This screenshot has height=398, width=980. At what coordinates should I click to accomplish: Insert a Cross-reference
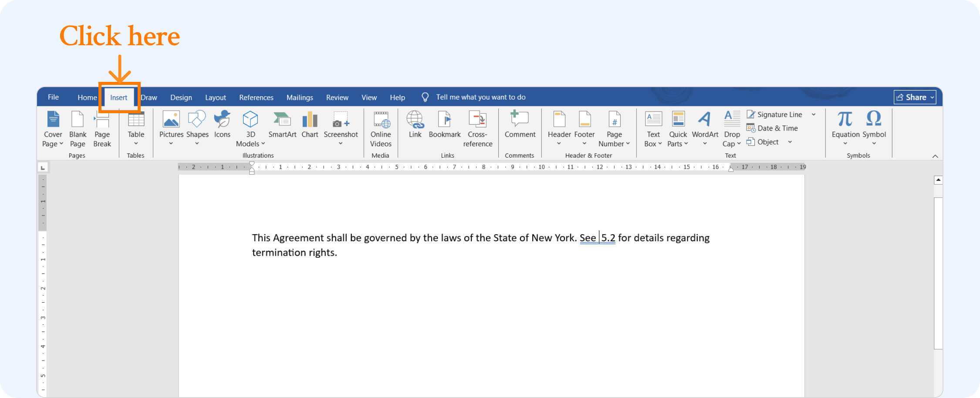click(x=478, y=129)
